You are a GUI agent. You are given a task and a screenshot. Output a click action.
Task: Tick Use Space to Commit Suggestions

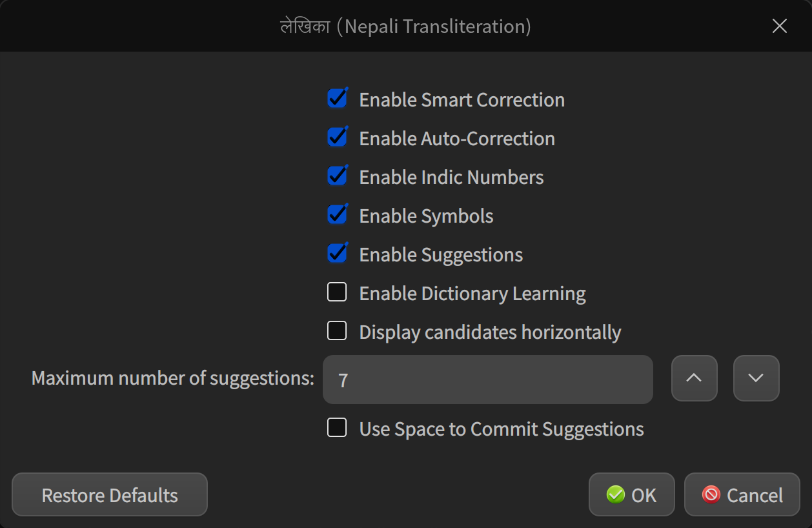click(x=337, y=428)
